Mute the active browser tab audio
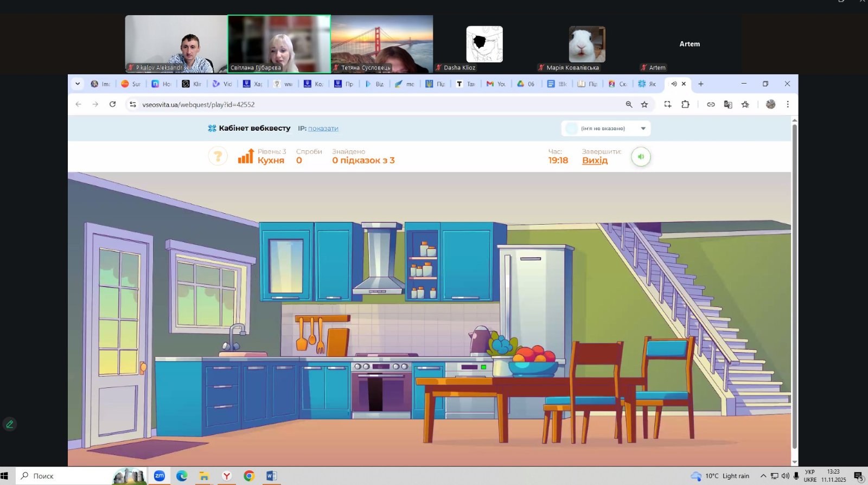Viewport: 868px width, 485px height. tap(674, 84)
